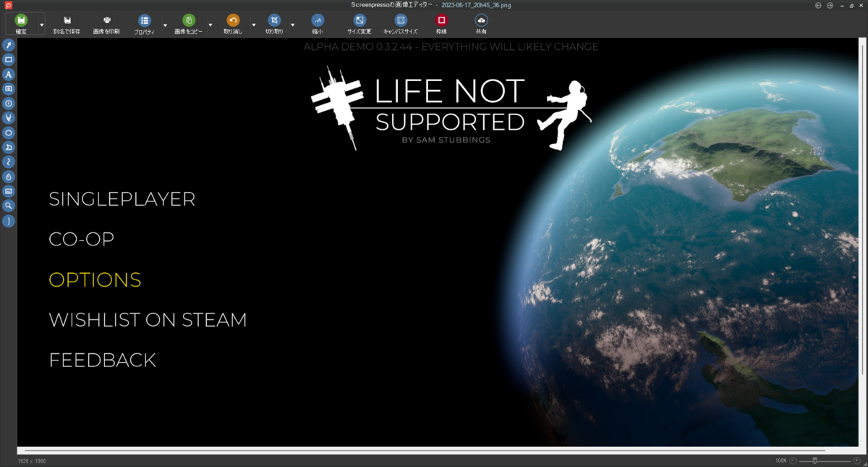Restore the editor window size
Viewport: 868px width, 467px height.
pyautogui.click(x=851, y=5)
